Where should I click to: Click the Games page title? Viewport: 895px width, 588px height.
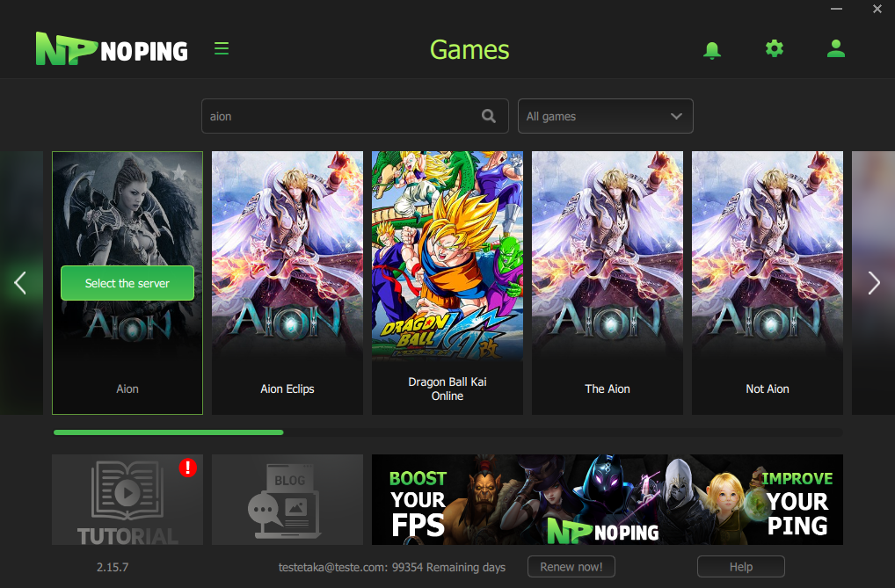tap(469, 50)
